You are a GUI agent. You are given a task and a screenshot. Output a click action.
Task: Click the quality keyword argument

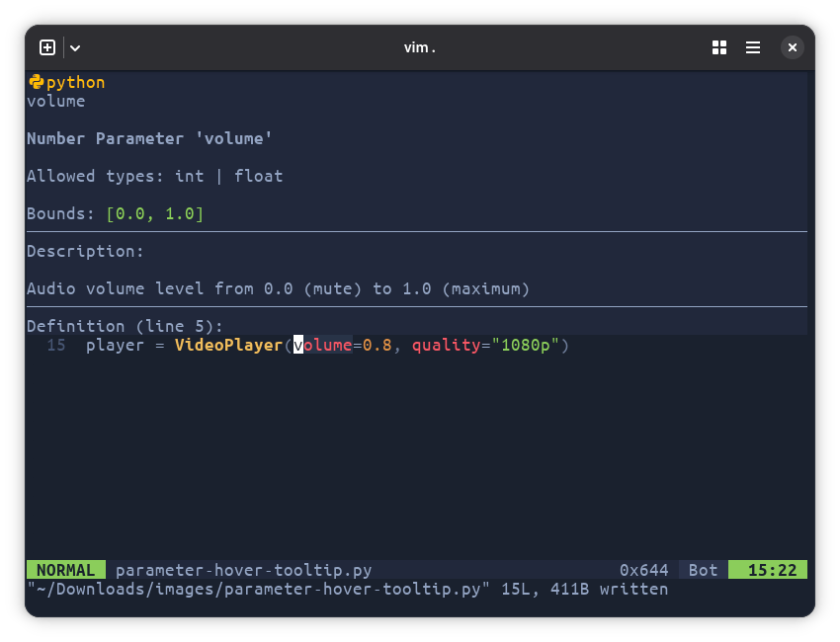(447, 346)
